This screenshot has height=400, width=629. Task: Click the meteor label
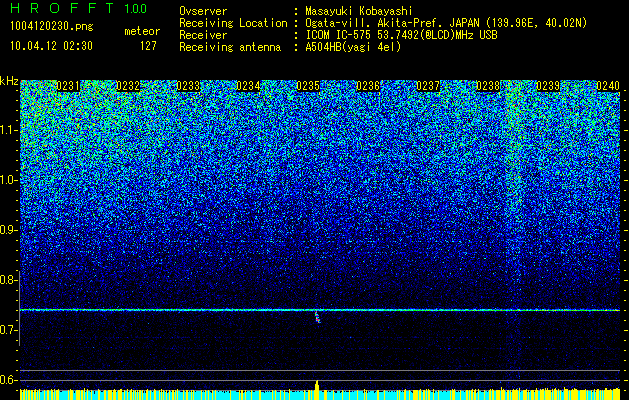142,31
